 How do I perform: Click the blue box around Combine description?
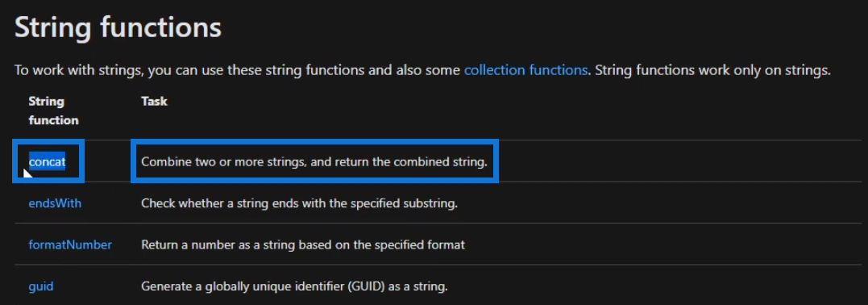[314, 161]
